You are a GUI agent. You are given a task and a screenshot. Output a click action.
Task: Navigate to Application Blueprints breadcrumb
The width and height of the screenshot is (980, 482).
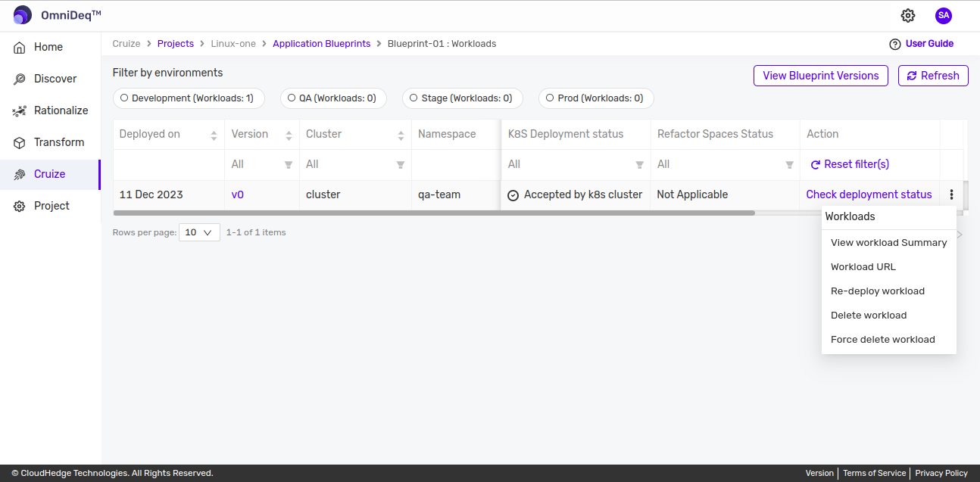322,44
